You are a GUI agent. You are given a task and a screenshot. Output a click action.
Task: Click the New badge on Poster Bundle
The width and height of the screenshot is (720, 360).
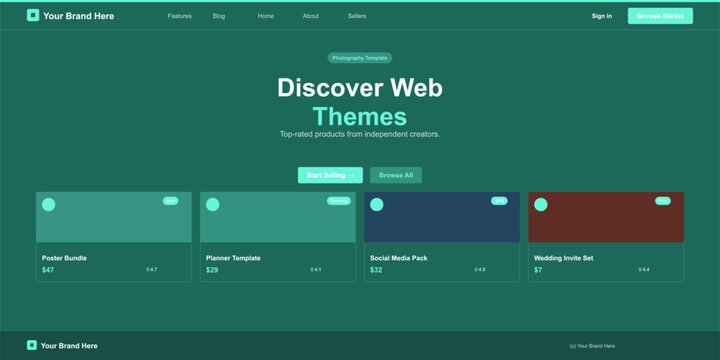[170, 201]
